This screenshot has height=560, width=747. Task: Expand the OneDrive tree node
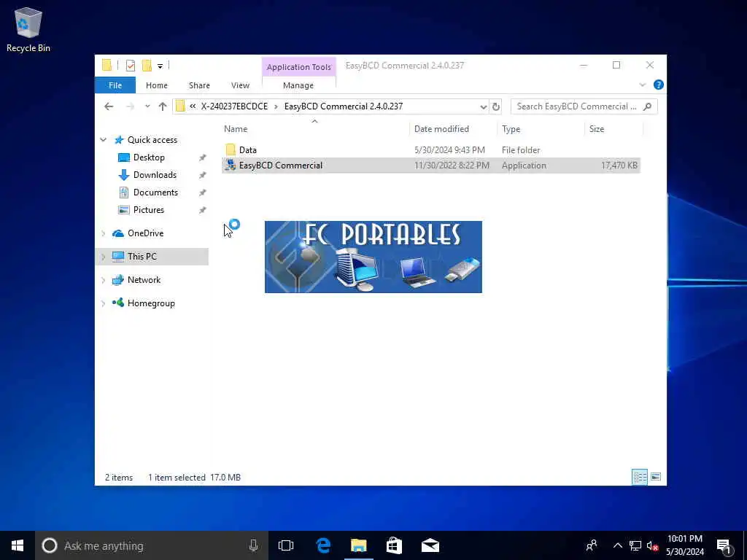[x=104, y=233]
